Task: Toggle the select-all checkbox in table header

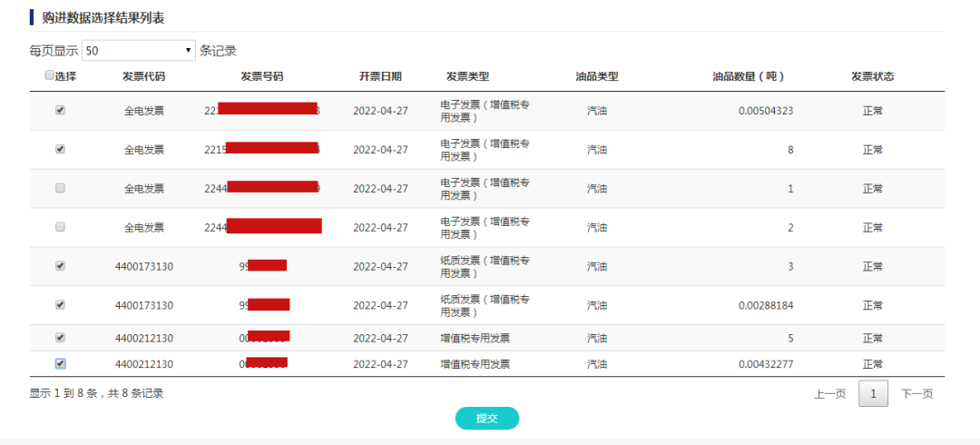Action: (49, 76)
